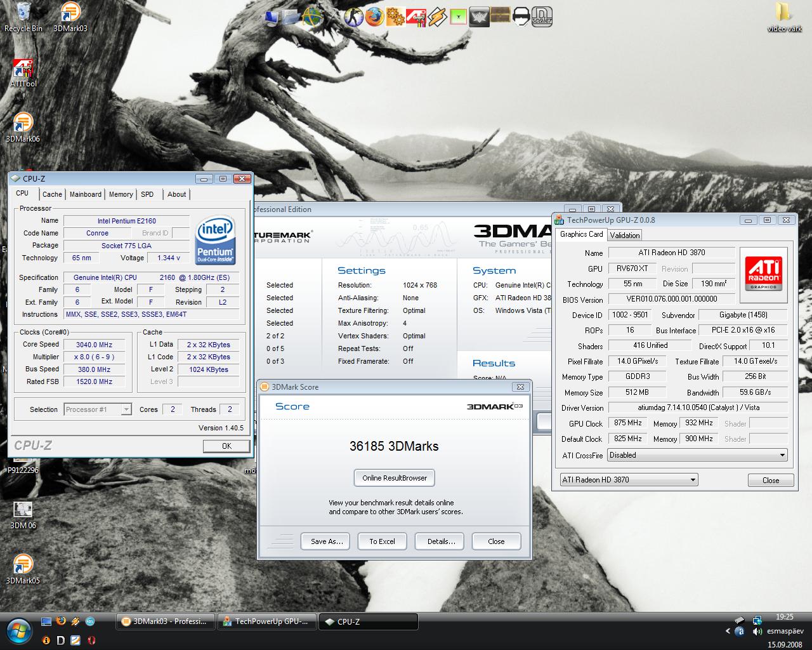Click the clock showing 19:25
812x650 pixels.
785,617
